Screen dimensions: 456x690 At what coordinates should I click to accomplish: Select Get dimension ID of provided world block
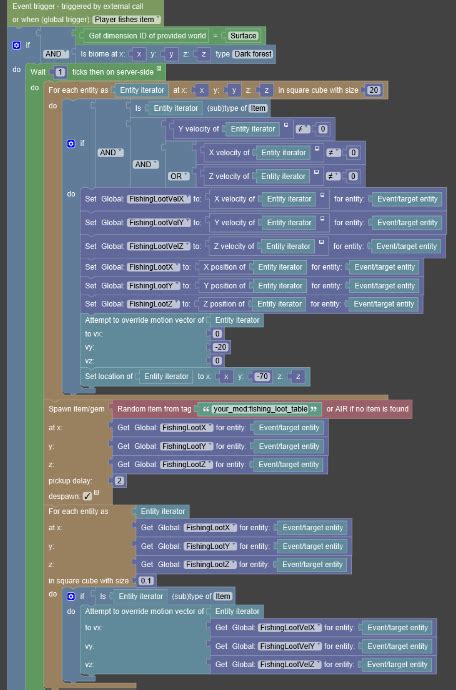point(147,36)
